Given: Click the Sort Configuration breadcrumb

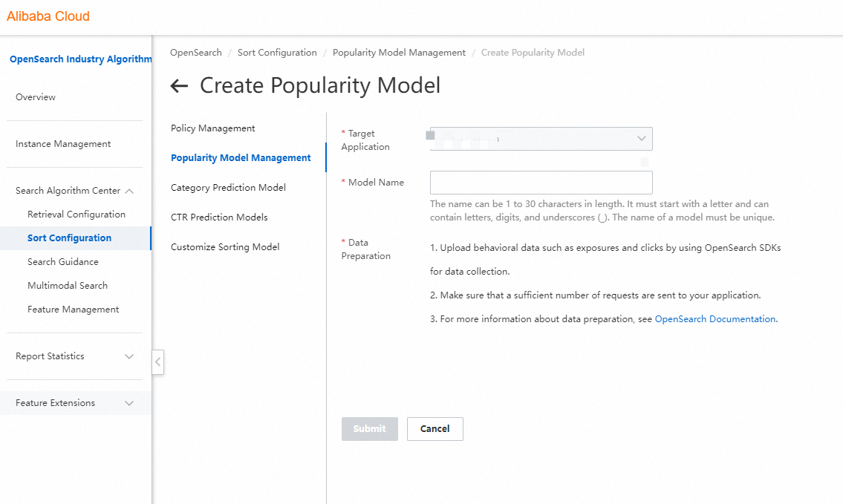Looking at the screenshot, I should (x=277, y=53).
